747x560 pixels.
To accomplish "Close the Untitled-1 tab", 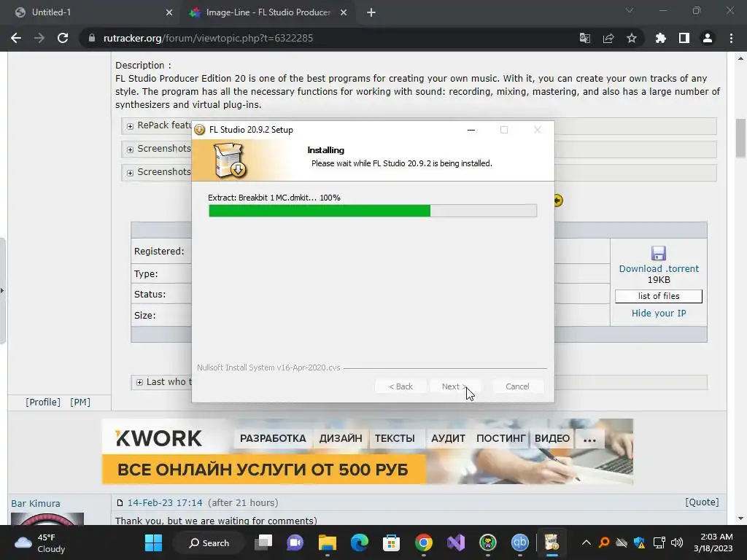I will (169, 12).
